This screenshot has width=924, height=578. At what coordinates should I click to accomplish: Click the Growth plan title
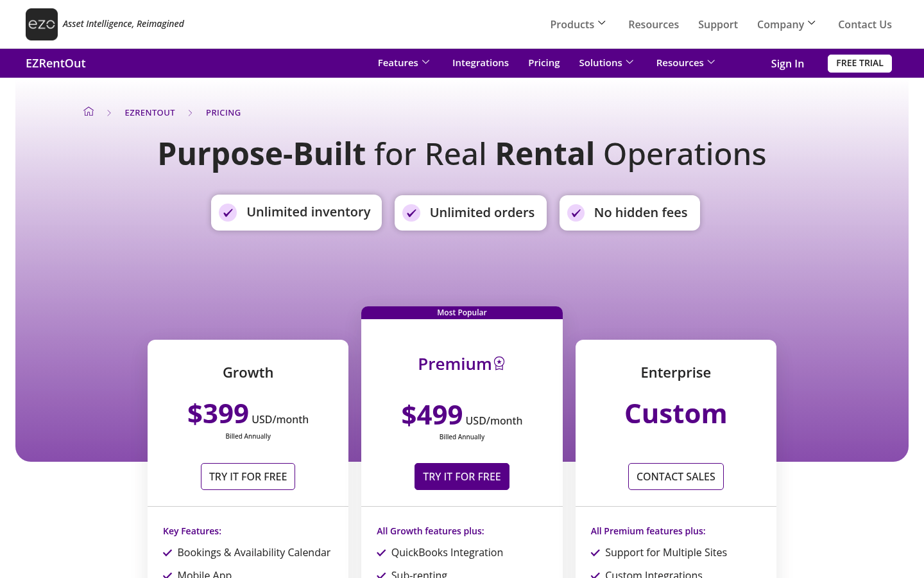coord(248,372)
